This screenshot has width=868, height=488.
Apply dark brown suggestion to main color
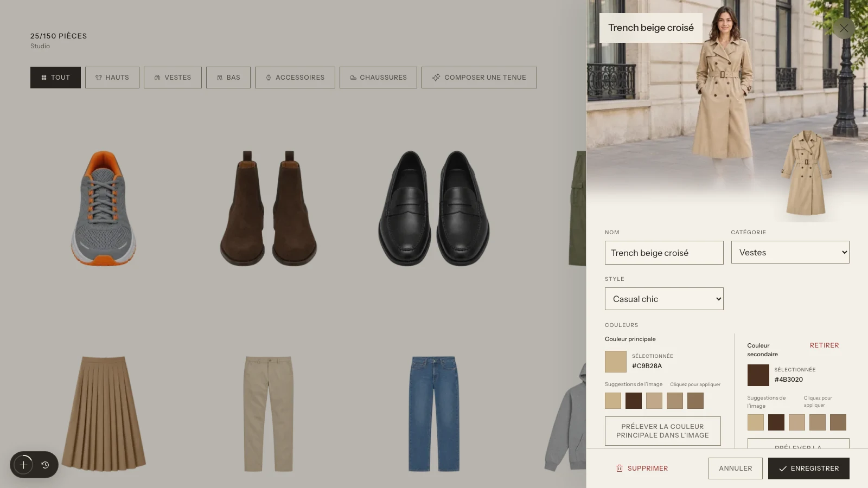point(634,401)
